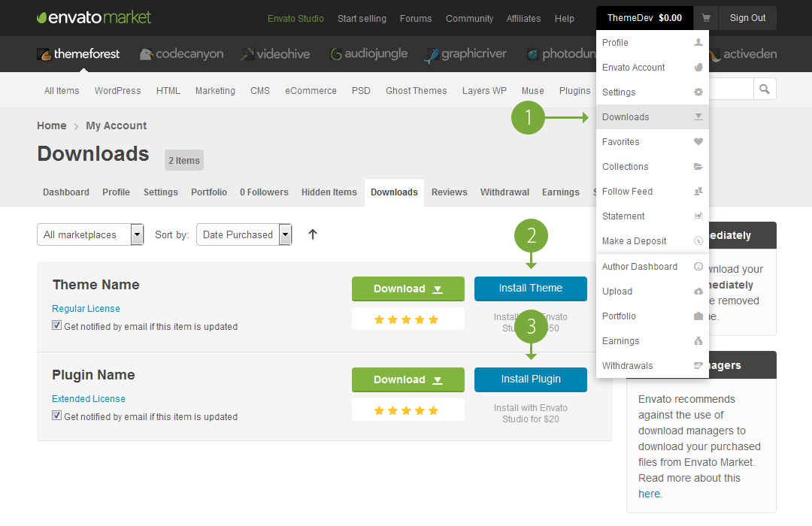The width and height of the screenshot is (812, 526).
Task: Click the Upload cloud icon
Action: click(x=698, y=292)
